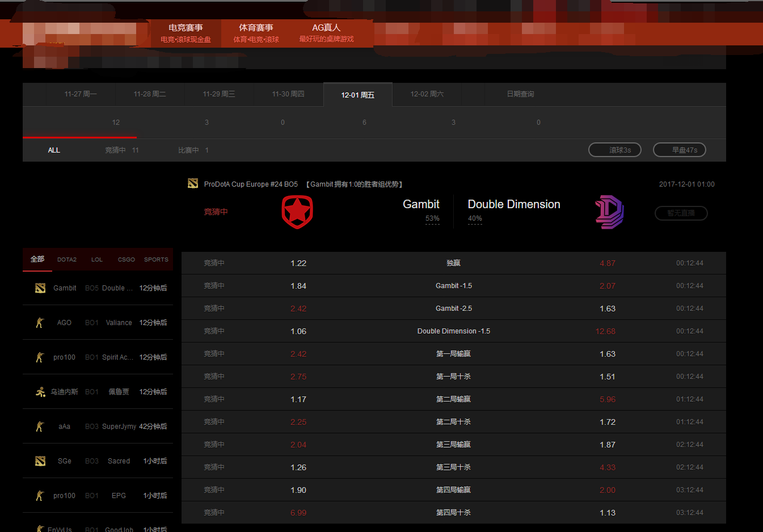The width and height of the screenshot is (763, 532).
Task: Choose 1.17 odds in the 第二局输赢 row
Action: [298, 399]
